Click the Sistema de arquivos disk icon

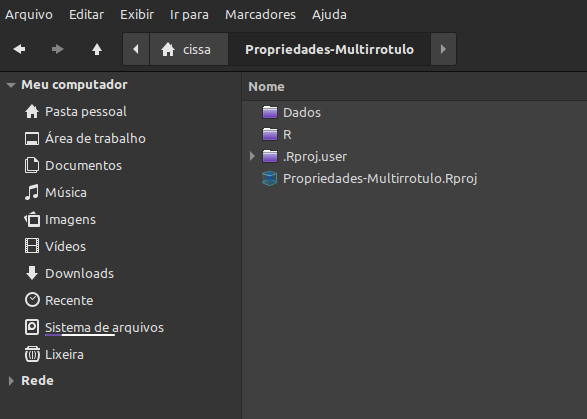(x=32, y=327)
